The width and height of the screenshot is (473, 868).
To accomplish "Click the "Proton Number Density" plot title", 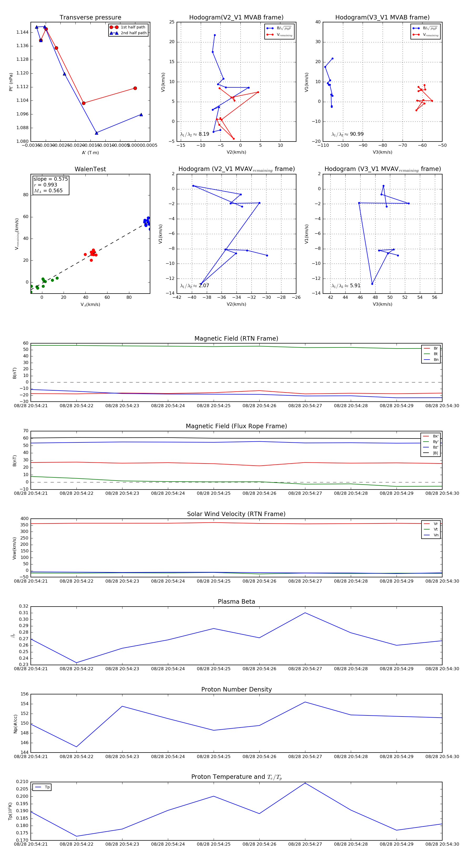I will click(236, 689).
